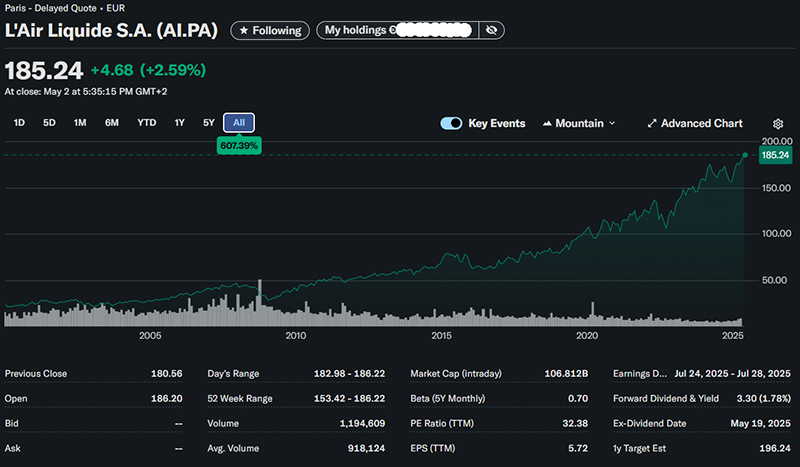Click the 200.00 label on the price axis
This screenshot has height=467, width=800.
777,141
